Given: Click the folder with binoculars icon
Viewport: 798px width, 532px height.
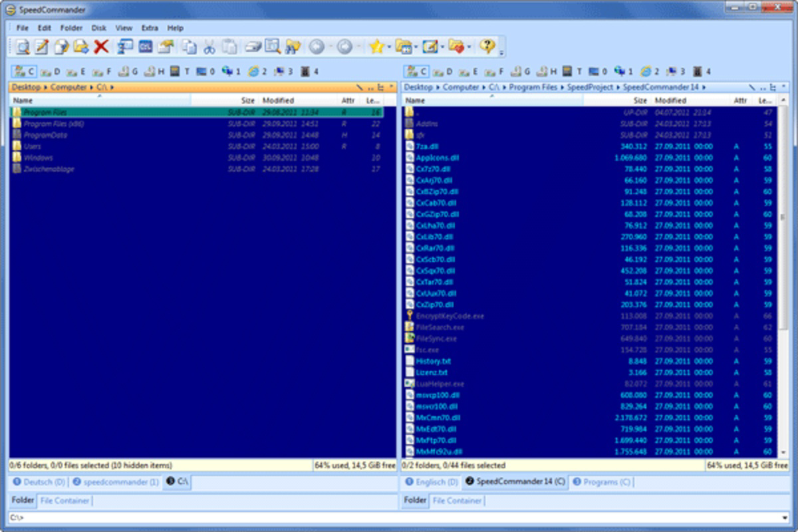Looking at the screenshot, I should pyautogui.click(x=293, y=47).
